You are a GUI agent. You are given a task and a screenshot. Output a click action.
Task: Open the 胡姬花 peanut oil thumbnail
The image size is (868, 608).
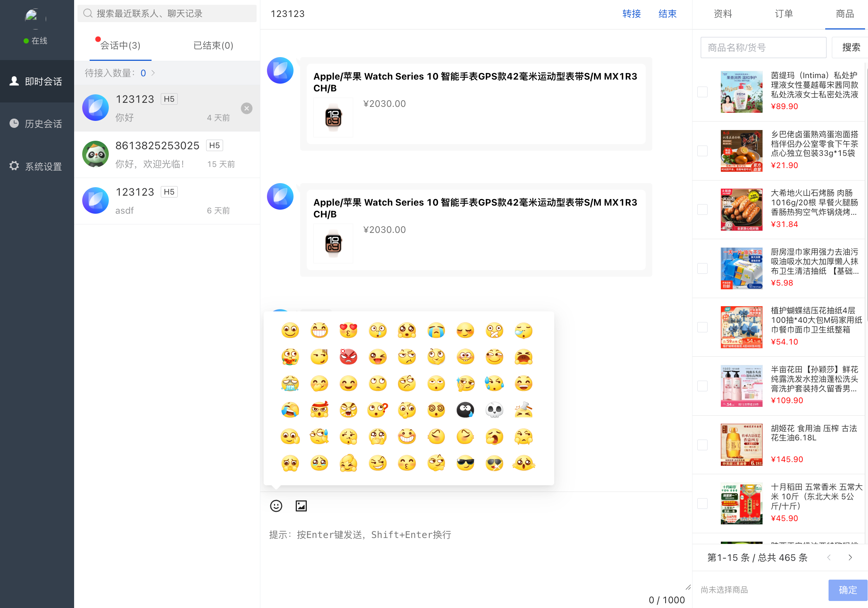[741, 445]
